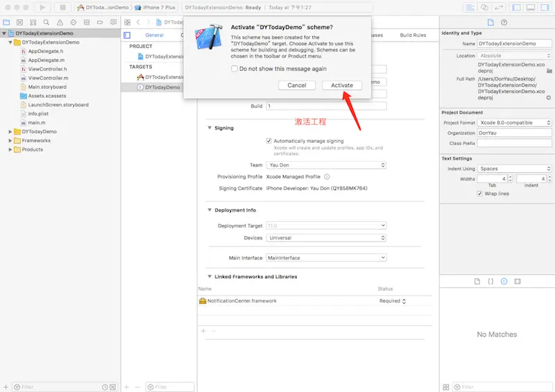Show the File Template library

tap(477, 281)
